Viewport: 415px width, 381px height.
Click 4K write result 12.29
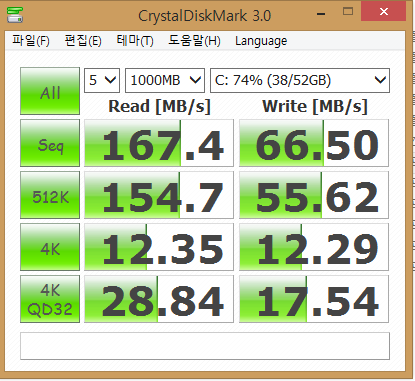tap(314, 247)
